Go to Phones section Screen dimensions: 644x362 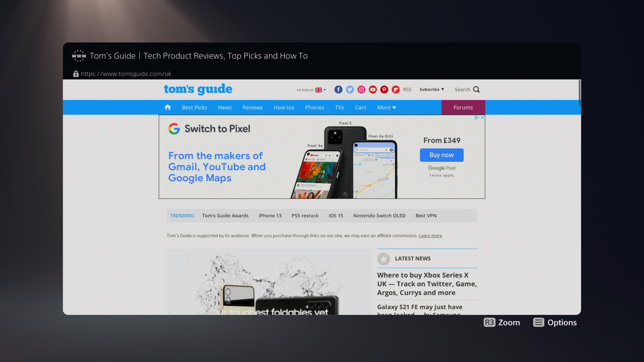point(314,107)
